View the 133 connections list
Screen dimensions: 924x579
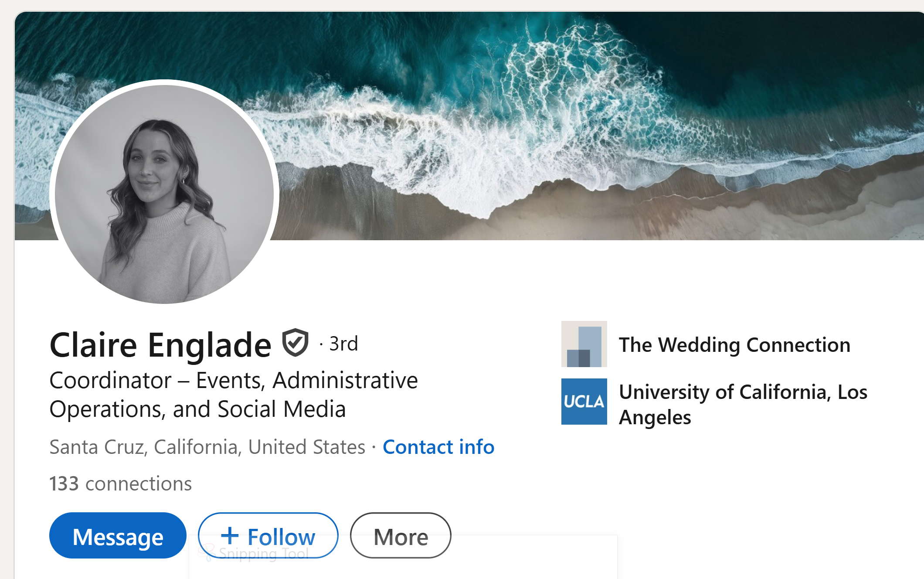click(120, 484)
